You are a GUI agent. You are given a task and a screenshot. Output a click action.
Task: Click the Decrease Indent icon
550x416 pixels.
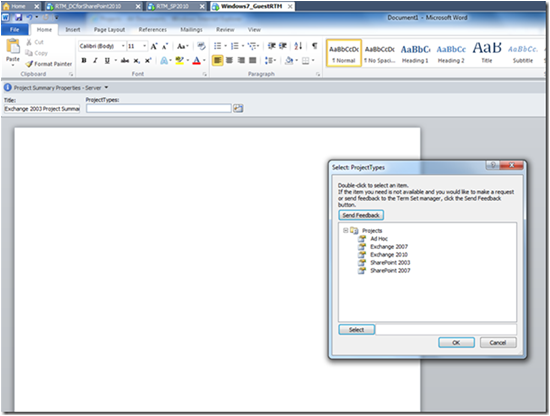(x=271, y=46)
